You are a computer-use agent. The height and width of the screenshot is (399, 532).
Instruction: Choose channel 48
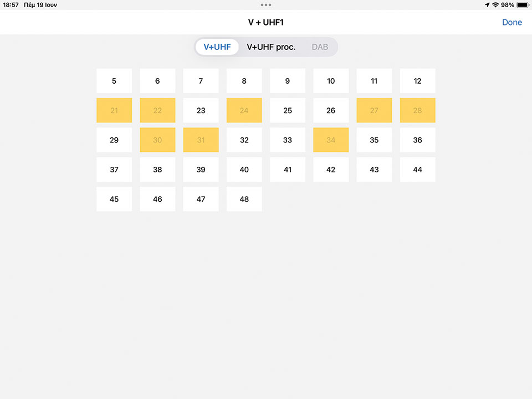coord(244,199)
